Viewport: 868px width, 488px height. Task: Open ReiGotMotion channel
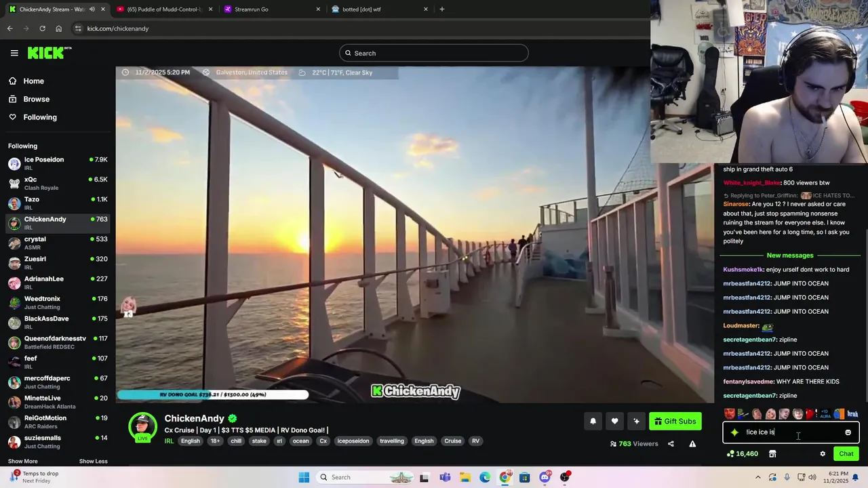coord(58,422)
